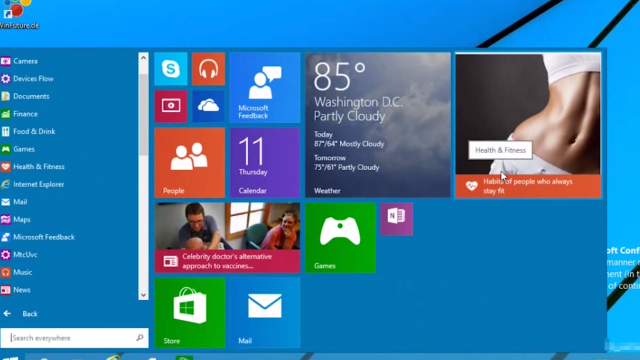Open the WinFuture.de desktop shortcut

[x=18, y=14]
